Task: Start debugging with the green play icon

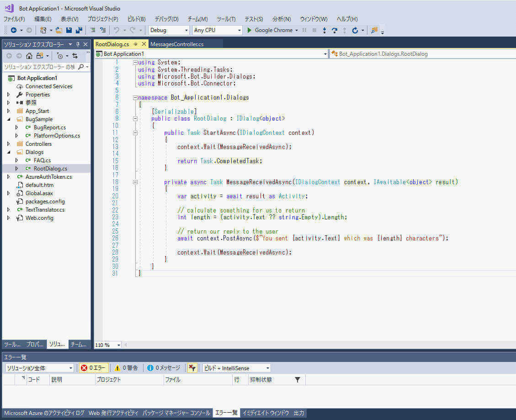Action: (x=249, y=30)
